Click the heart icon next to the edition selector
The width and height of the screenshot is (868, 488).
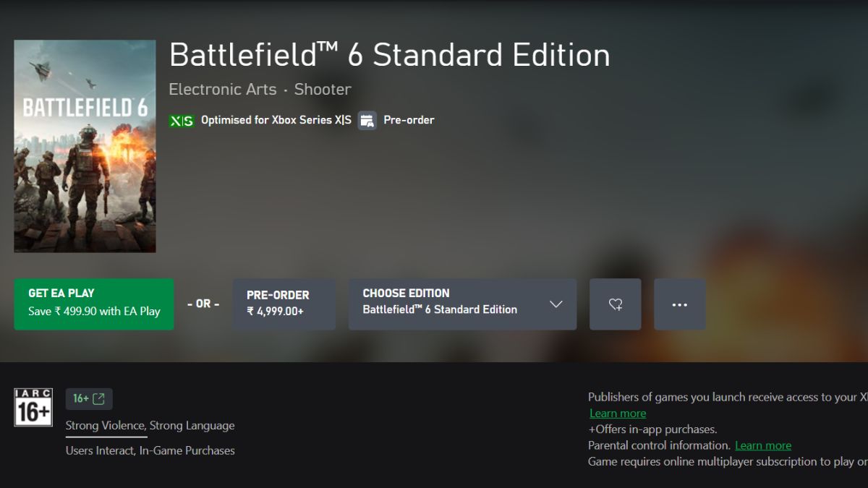point(615,304)
